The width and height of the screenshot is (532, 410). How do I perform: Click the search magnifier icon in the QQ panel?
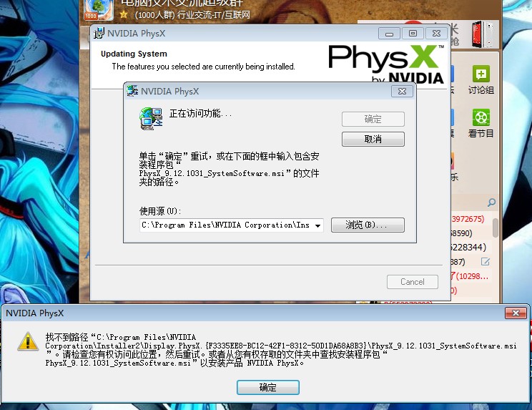click(x=491, y=202)
